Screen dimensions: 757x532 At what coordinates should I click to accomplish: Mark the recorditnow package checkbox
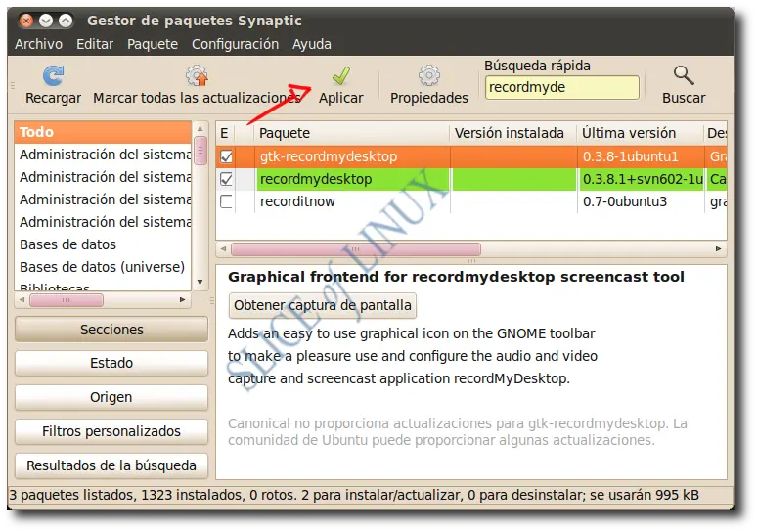pos(226,201)
